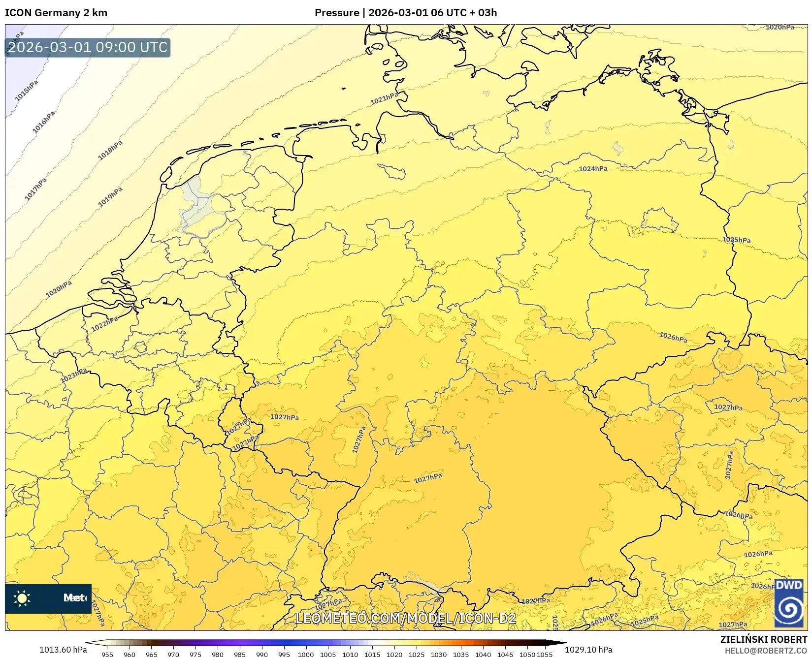Click the 1024hPa contour label in northern Germany
The width and height of the screenshot is (812, 658).
coord(593,168)
